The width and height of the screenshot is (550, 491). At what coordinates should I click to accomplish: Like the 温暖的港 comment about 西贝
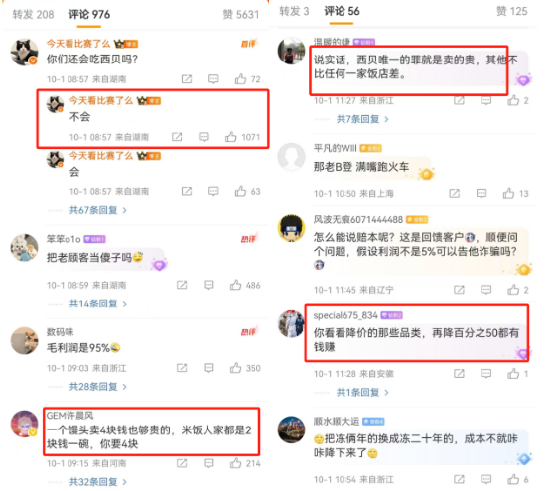coord(513,101)
